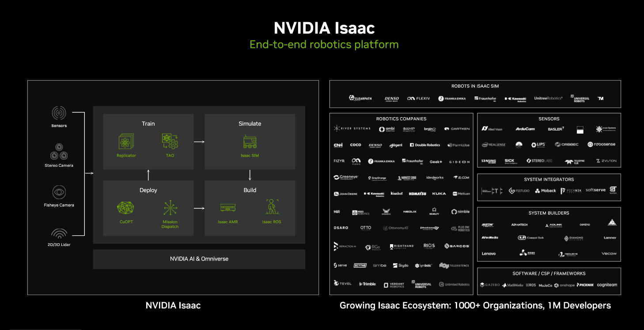Viewport: 644px width, 330px height.
Task: Select the Isaac ROS icon
Action: 271,207
